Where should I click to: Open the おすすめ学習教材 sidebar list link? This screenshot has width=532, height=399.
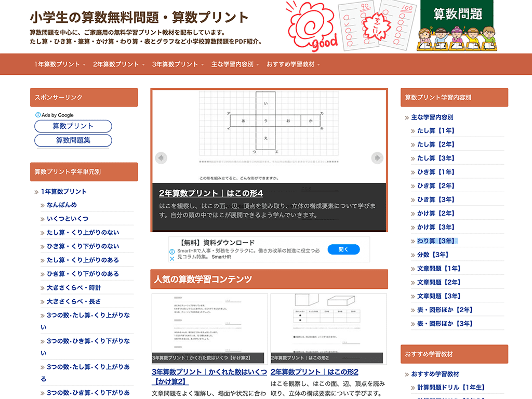point(435,374)
